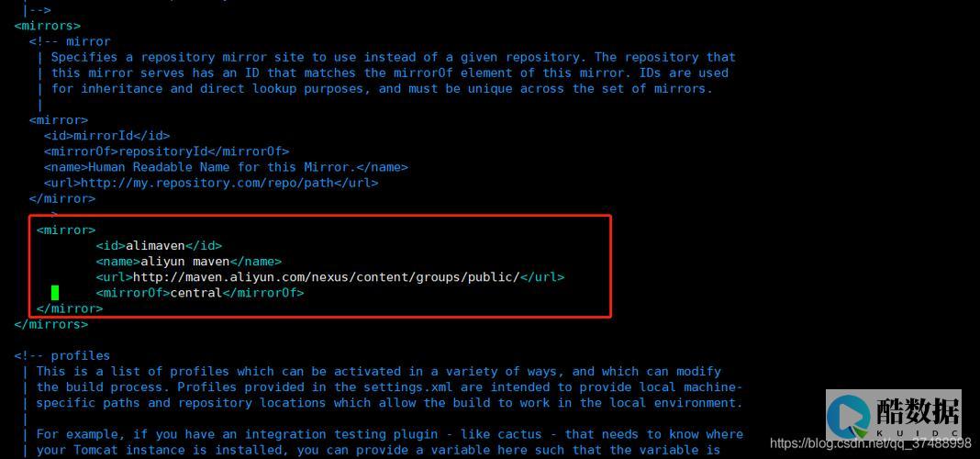Screen dimensions: 980x459
Task: Click the line 'specific paths and repository locations'
Action: (x=389, y=402)
